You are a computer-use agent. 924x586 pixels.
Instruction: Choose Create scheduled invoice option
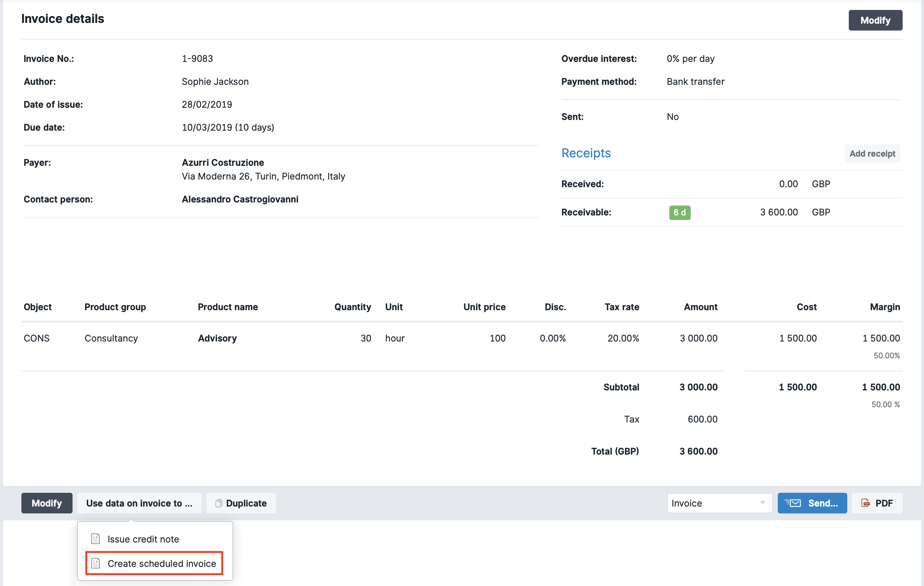(154, 563)
